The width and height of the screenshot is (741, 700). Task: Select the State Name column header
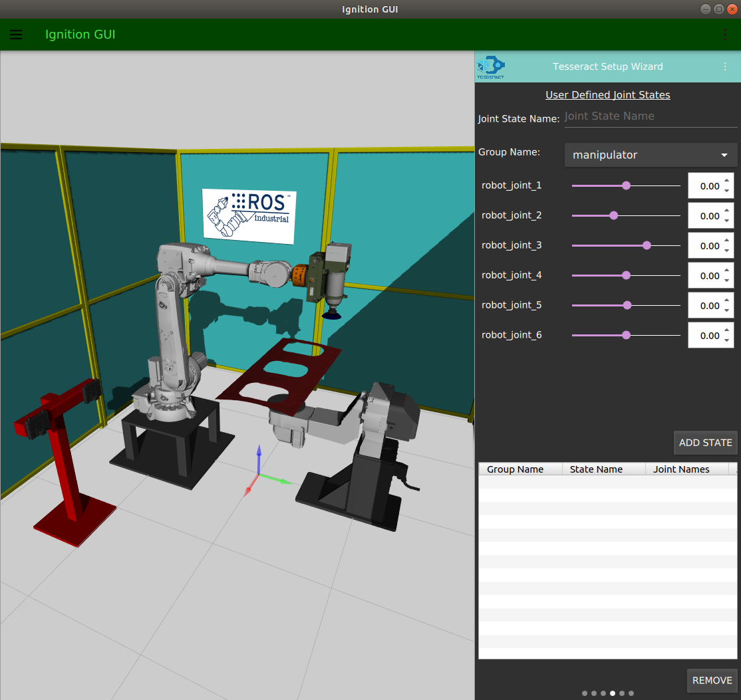pyautogui.click(x=596, y=469)
